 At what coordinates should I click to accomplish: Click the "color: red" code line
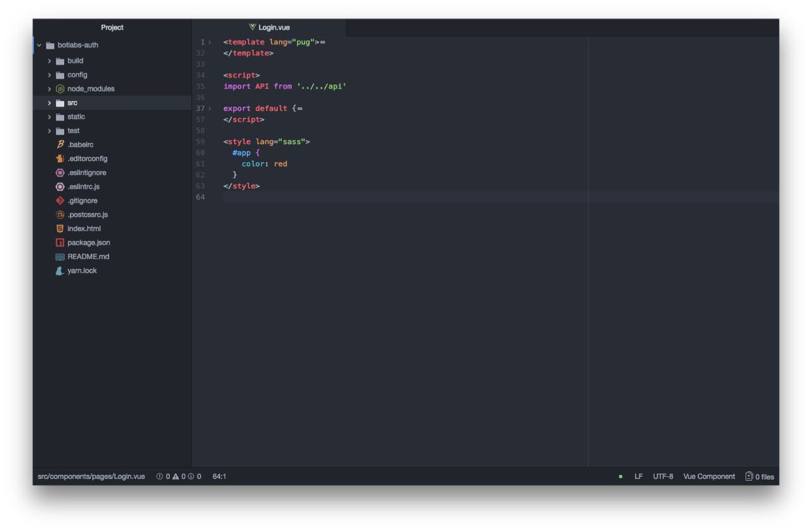[265, 164]
